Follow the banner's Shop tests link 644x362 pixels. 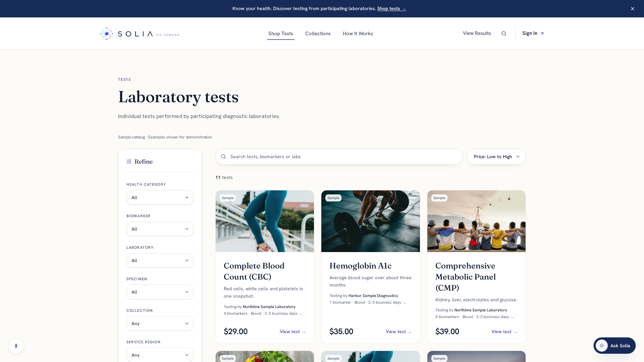click(x=391, y=9)
